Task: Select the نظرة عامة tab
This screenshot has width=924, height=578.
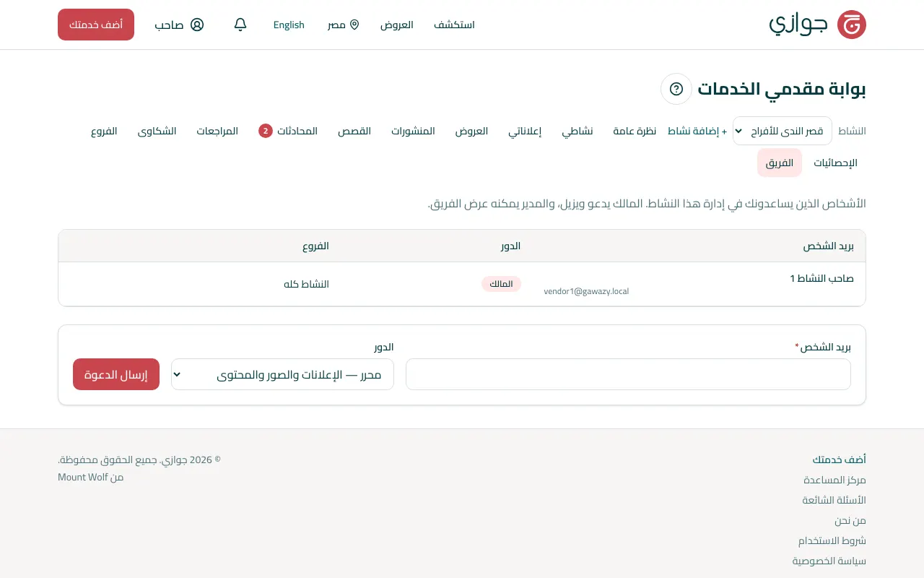Action: point(635,131)
